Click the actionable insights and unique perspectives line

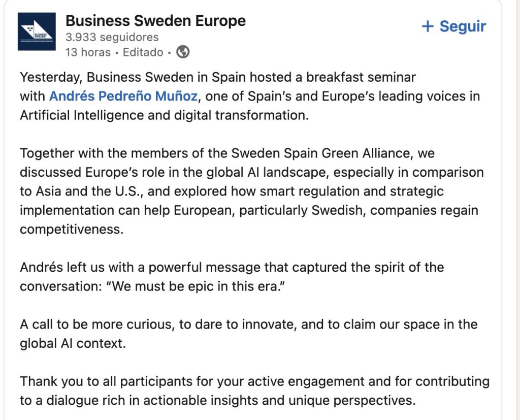click(217, 400)
